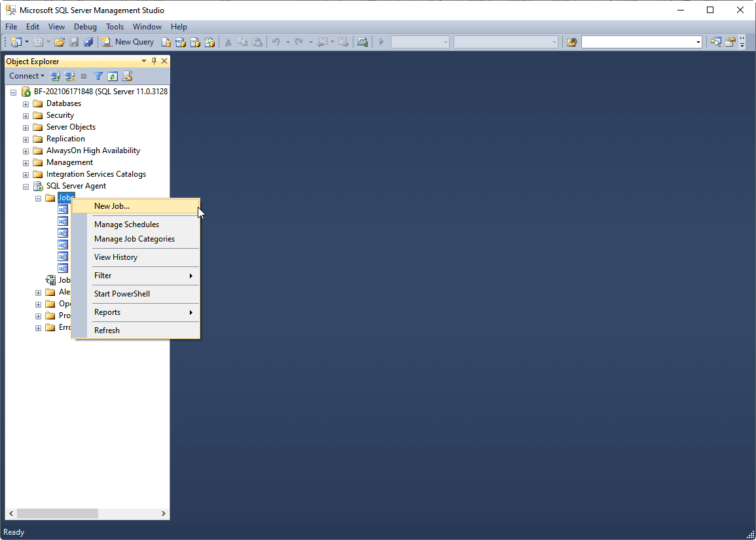The height and width of the screenshot is (540, 756).
Task: Open the Activity Monitor from the toolbar
Action: click(363, 42)
